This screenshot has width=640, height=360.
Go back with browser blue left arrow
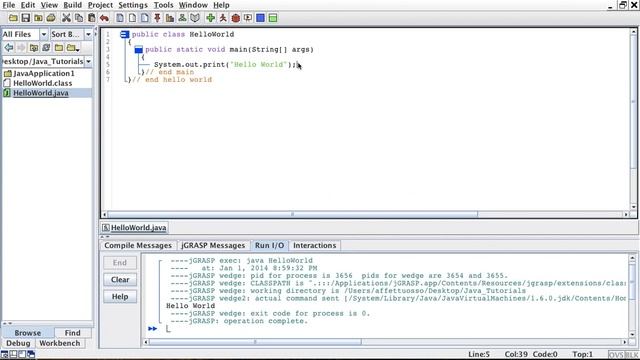tap(9, 48)
